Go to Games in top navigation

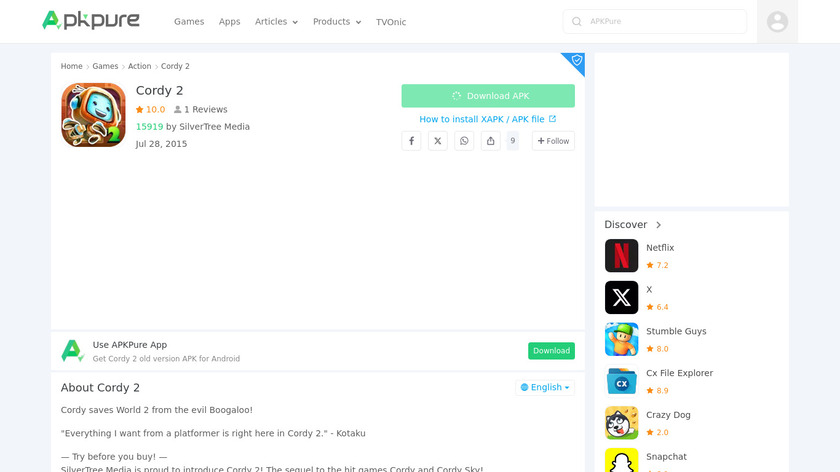pos(189,22)
